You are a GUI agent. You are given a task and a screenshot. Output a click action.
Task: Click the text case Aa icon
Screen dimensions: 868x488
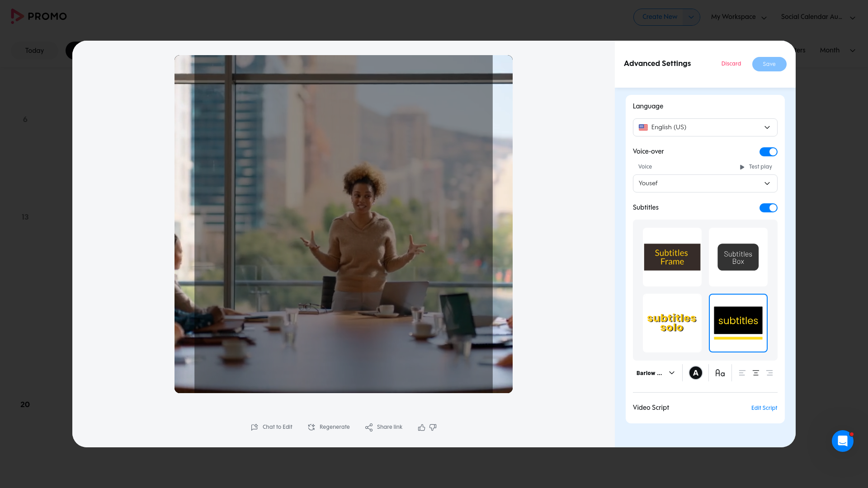point(720,373)
